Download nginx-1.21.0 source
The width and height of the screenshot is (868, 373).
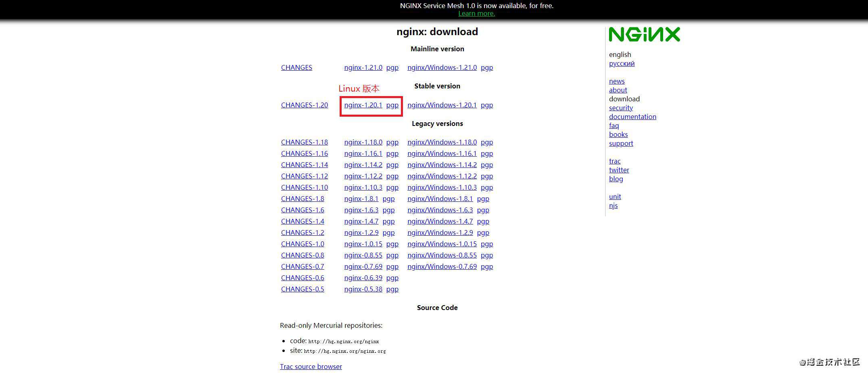point(363,67)
